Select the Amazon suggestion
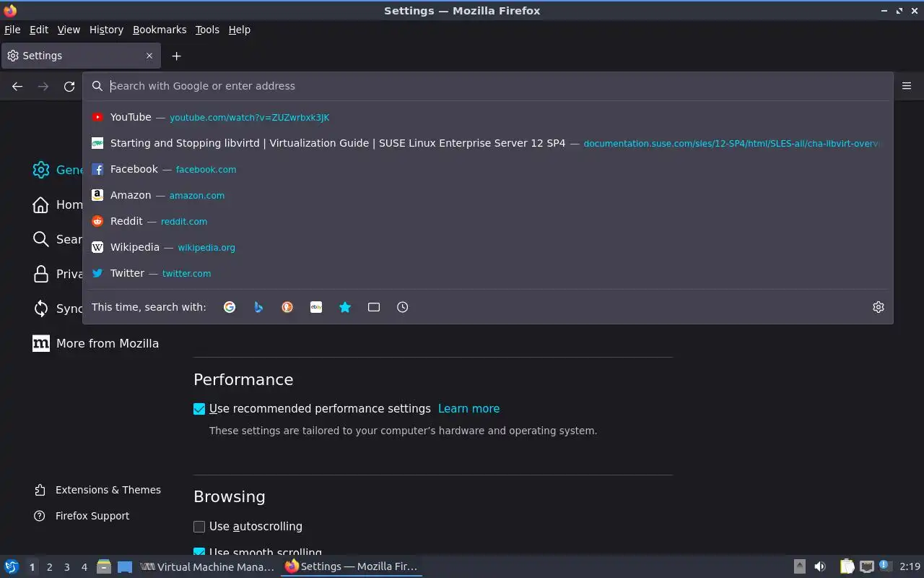Image resolution: width=924 pixels, height=578 pixels. click(x=488, y=195)
